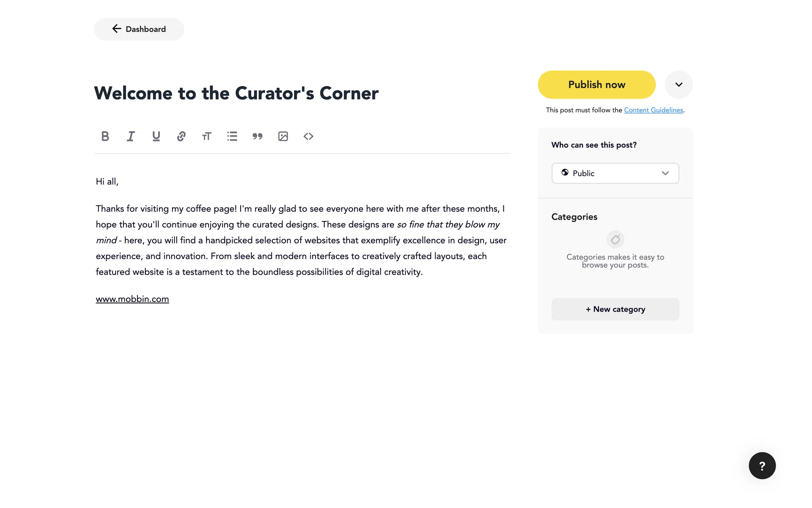Add a category with New category button
The height and width of the screenshot is (508, 812).
click(615, 309)
